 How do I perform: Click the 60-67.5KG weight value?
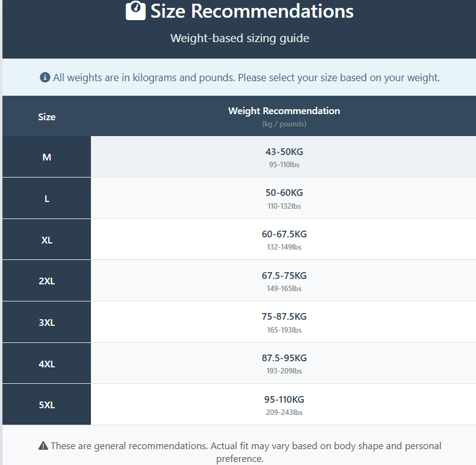[x=284, y=234]
